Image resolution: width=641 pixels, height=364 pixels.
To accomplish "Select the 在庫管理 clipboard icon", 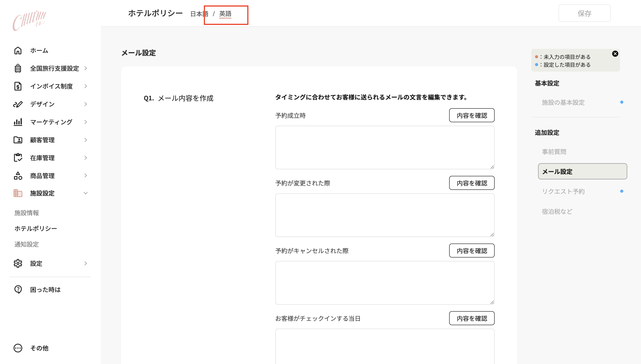I will pyautogui.click(x=17, y=158).
